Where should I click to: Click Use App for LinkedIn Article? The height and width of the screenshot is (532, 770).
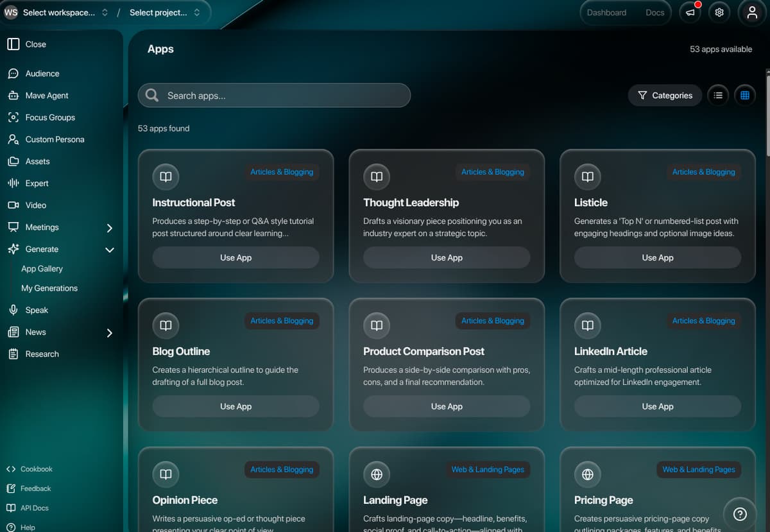tap(658, 406)
